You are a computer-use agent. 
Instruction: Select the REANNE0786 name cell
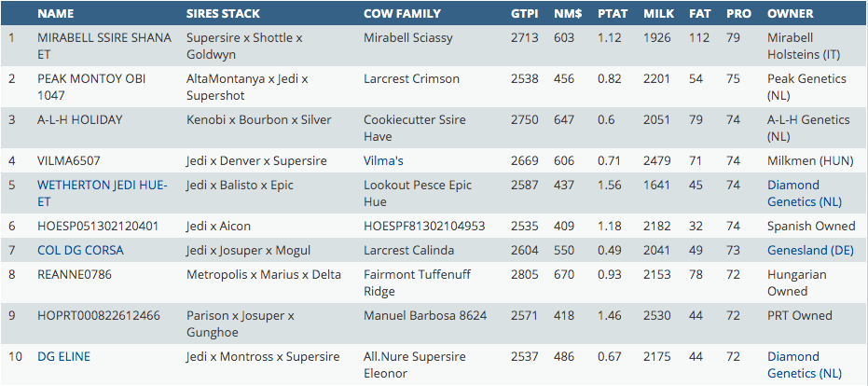pyautogui.click(x=74, y=274)
